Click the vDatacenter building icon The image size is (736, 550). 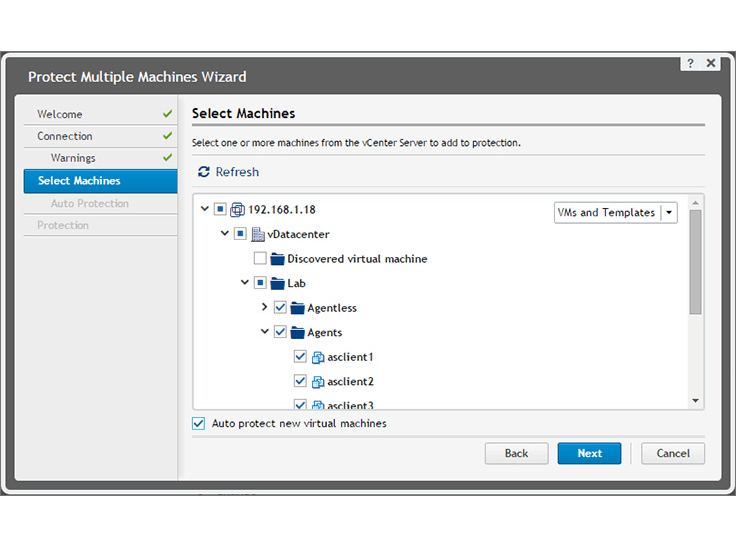[x=258, y=234]
